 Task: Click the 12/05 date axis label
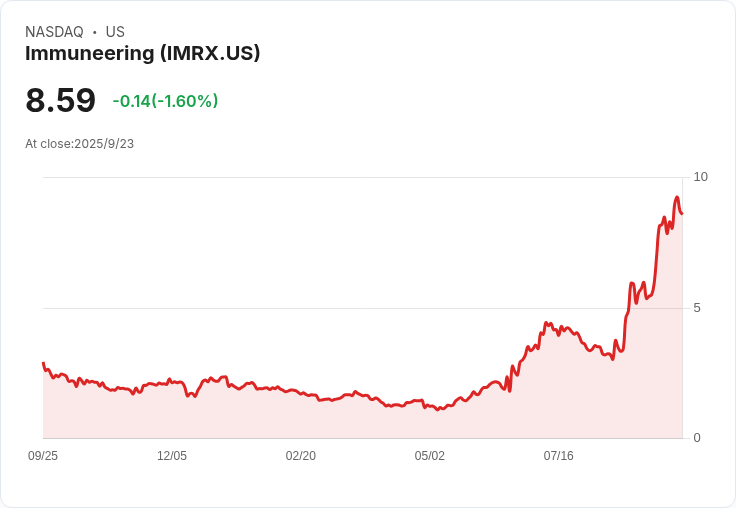tap(172, 456)
